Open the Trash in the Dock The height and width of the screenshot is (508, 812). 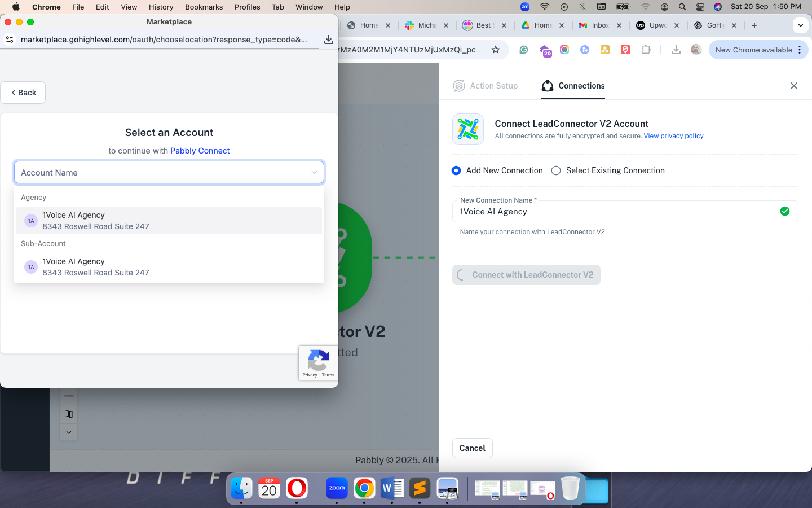(570, 488)
